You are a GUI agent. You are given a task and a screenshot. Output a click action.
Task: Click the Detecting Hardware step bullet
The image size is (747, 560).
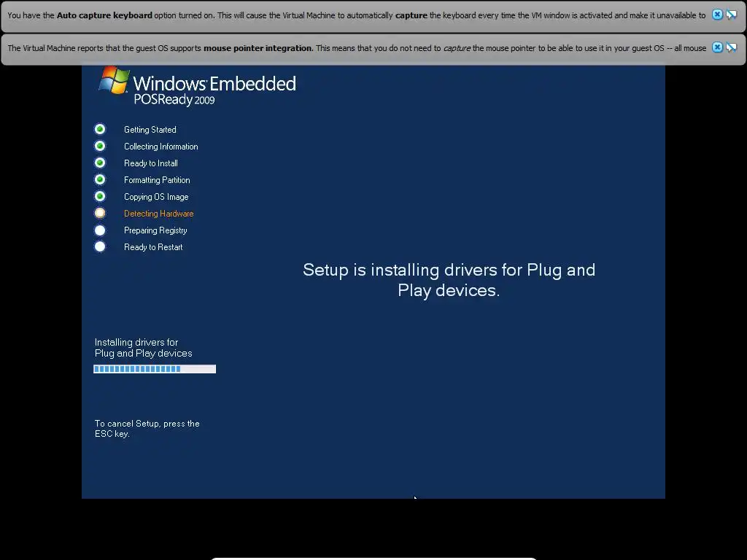[100, 213]
